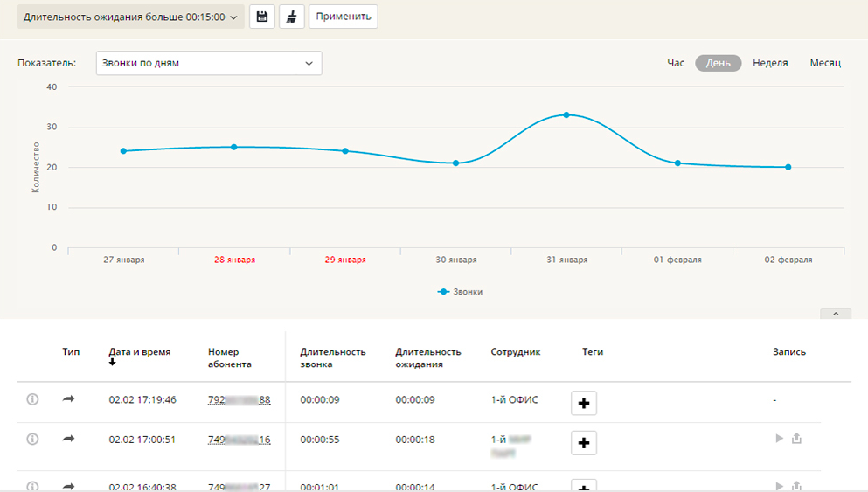The width and height of the screenshot is (868, 492).
Task: Switch chart period to Час
Action: 676,63
